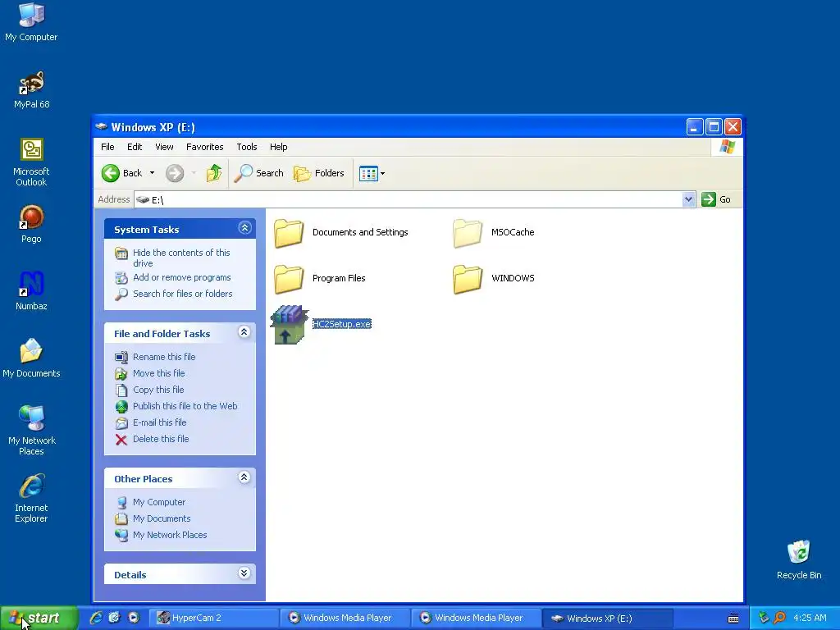
Task: Click the Up folder level icon
Action: tap(214, 173)
